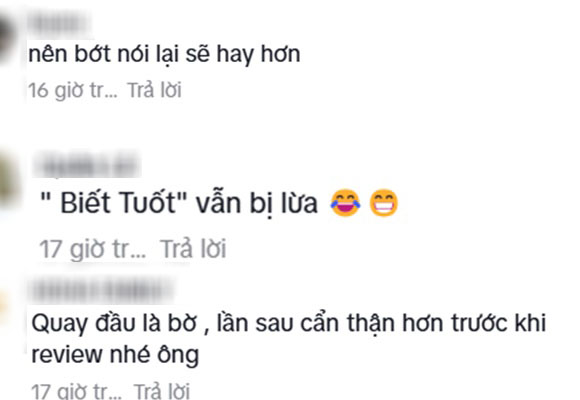
Task: Reply using "Trả lời" below "review nhé ông"
Action: [x=161, y=391]
